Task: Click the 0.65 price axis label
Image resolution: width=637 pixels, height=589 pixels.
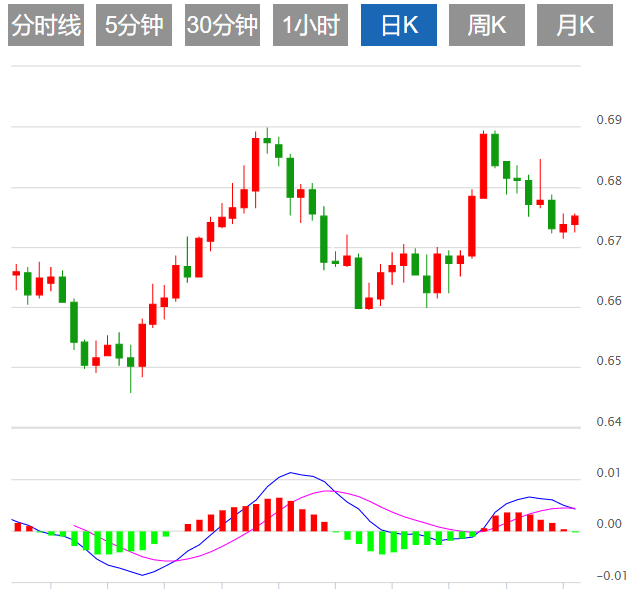Action: click(609, 361)
